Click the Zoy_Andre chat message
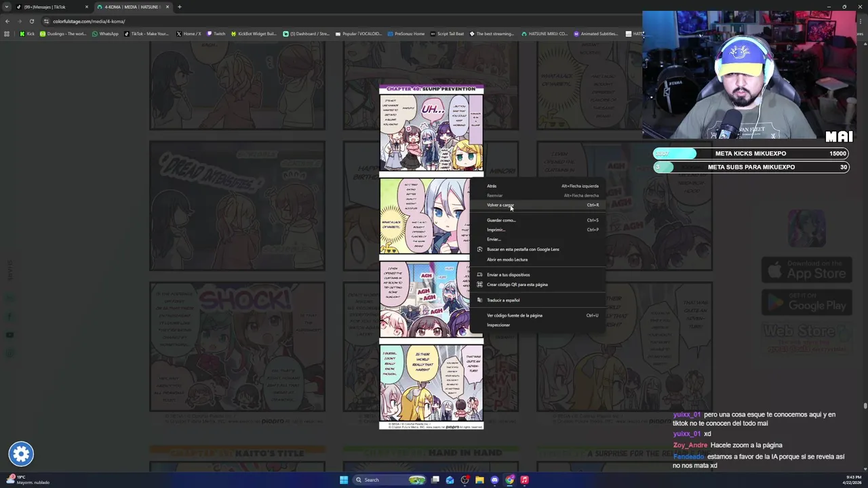 coord(728,445)
